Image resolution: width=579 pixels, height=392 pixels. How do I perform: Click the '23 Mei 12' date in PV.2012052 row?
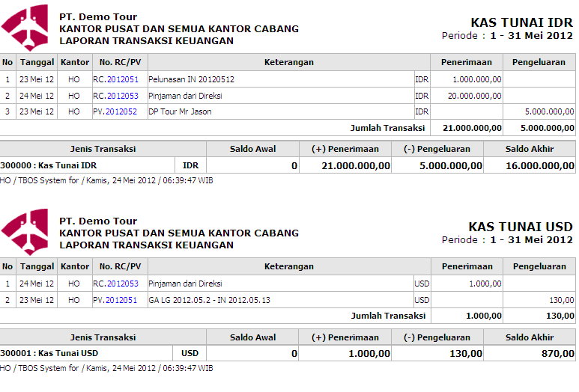pyautogui.click(x=37, y=111)
